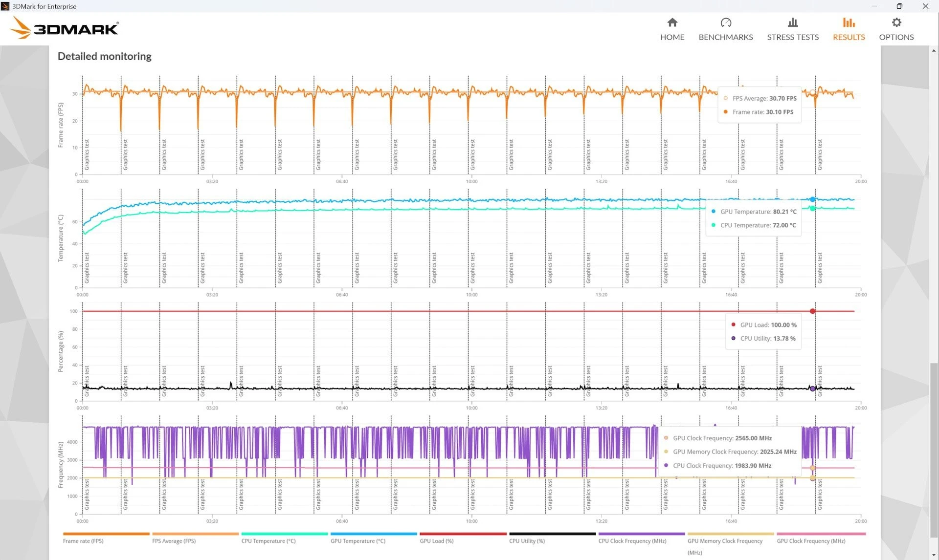The image size is (939, 560).
Task: Toggle FPS Average (FPS) legend series
Action: (x=174, y=541)
